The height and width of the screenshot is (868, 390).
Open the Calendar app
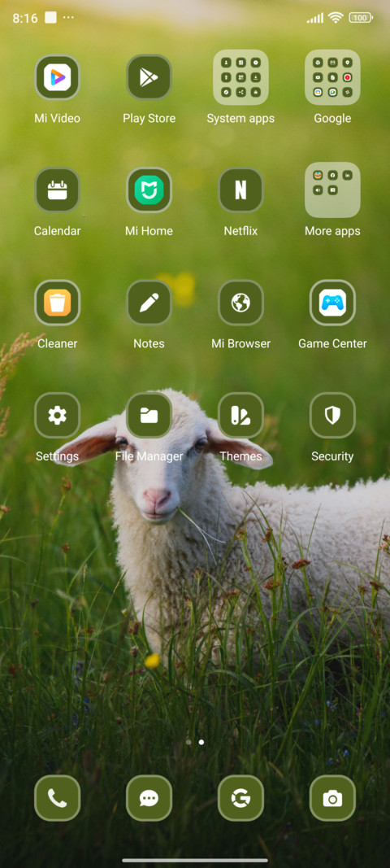58,190
